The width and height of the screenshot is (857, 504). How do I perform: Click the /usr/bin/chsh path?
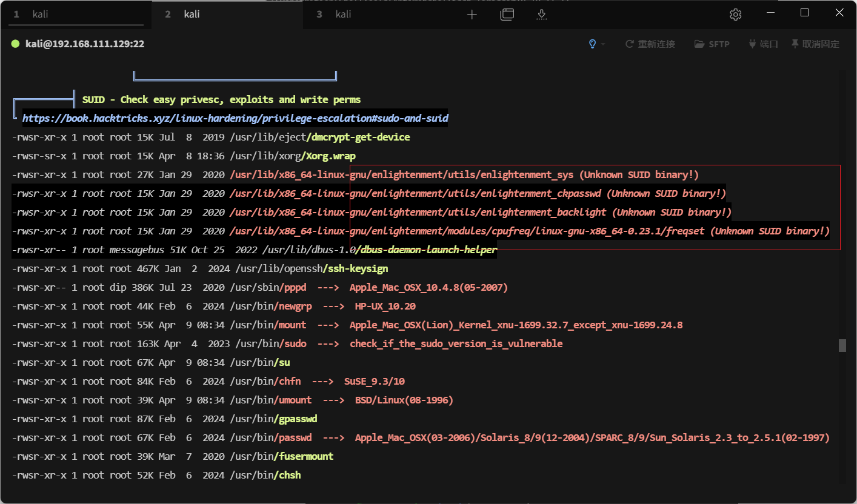[x=265, y=476]
